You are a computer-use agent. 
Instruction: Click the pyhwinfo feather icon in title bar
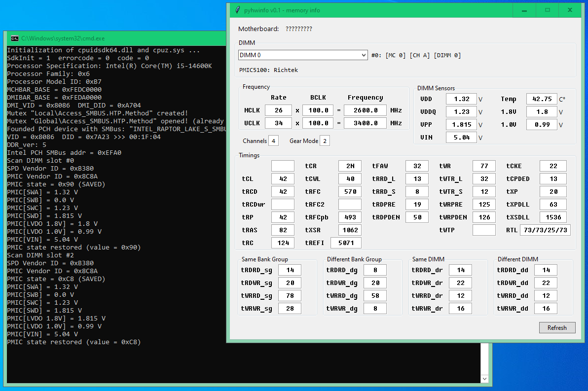[x=237, y=10]
